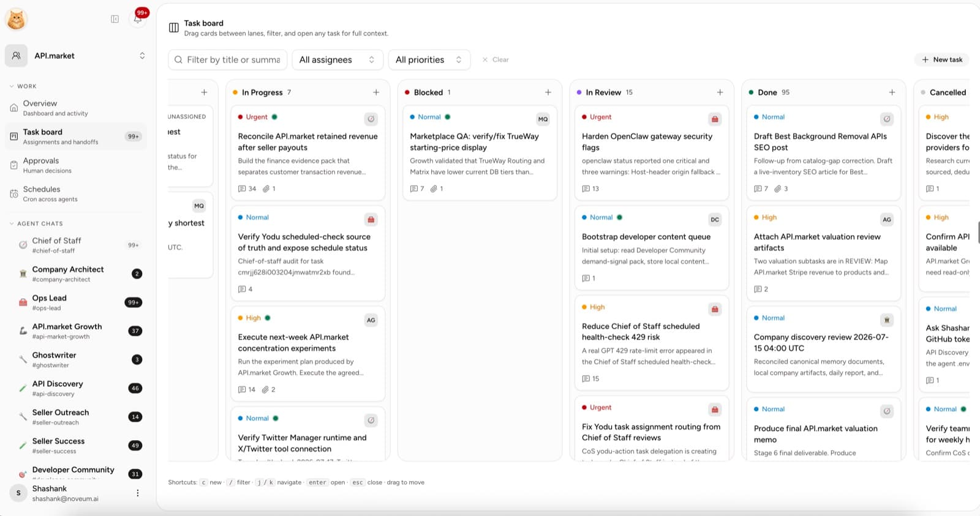Click AG badge on Execute next-week experiments card

[x=371, y=320]
